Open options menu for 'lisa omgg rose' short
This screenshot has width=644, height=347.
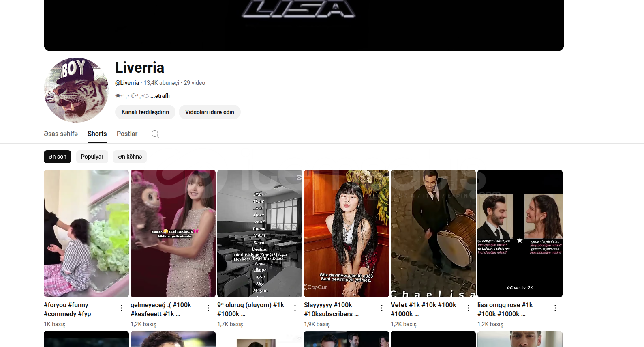pos(555,308)
